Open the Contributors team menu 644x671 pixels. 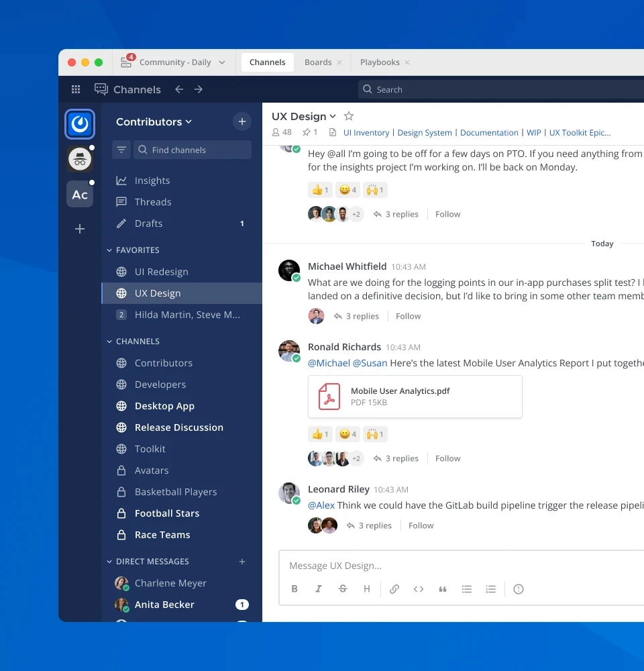coord(154,121)
